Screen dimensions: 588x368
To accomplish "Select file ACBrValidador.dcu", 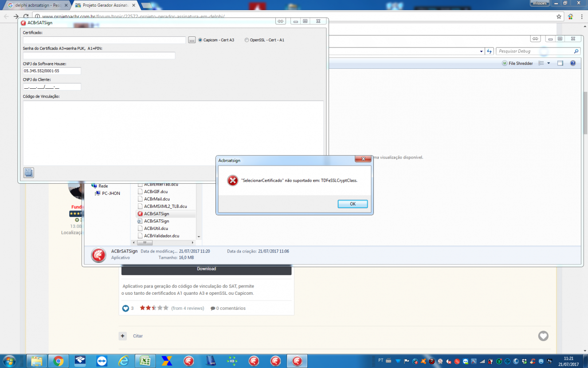I will 158,236.
